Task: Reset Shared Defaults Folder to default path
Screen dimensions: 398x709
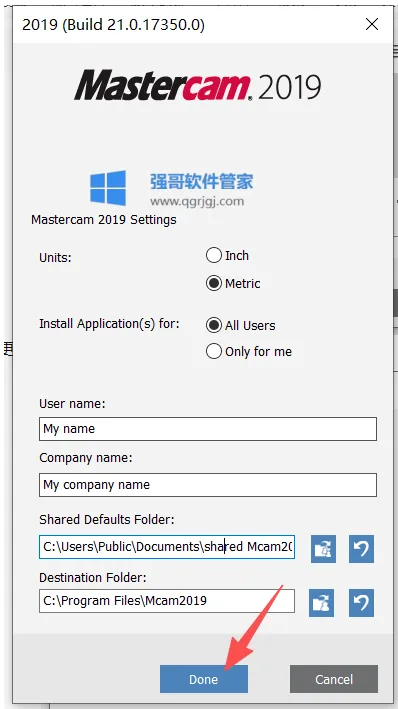Action: click(361, 548)
